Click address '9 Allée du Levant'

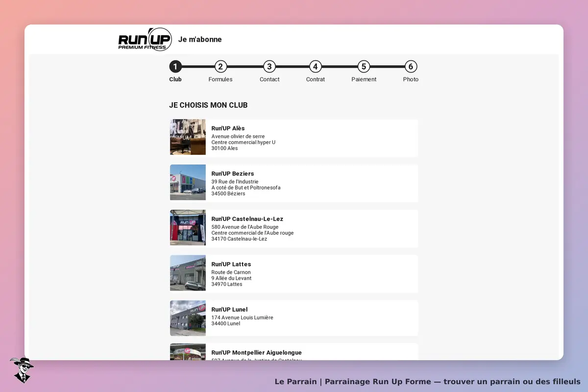231,278
